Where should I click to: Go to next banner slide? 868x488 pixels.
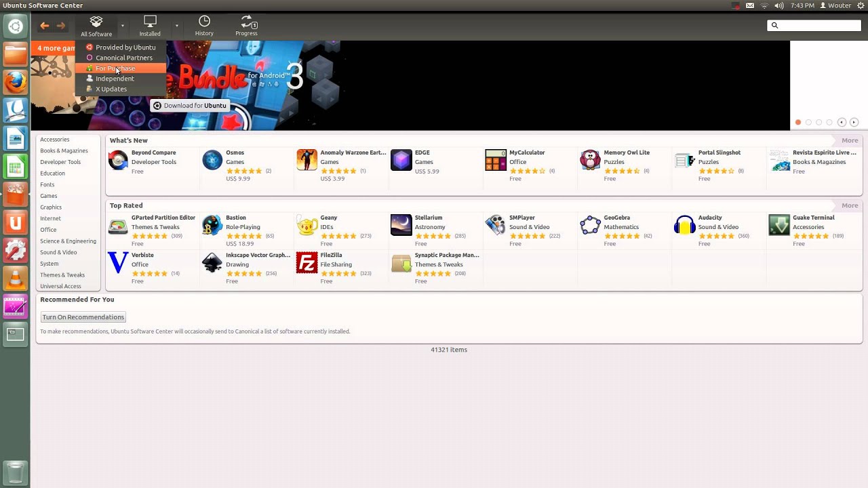tap(854, 123)
